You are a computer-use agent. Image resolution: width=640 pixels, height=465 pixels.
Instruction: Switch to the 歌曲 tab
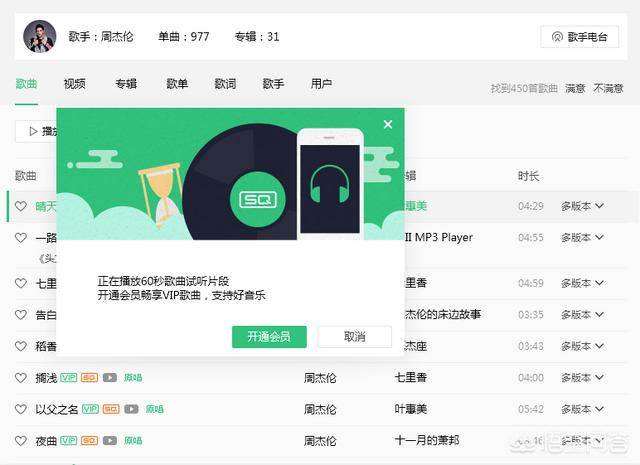coord(27,84)
